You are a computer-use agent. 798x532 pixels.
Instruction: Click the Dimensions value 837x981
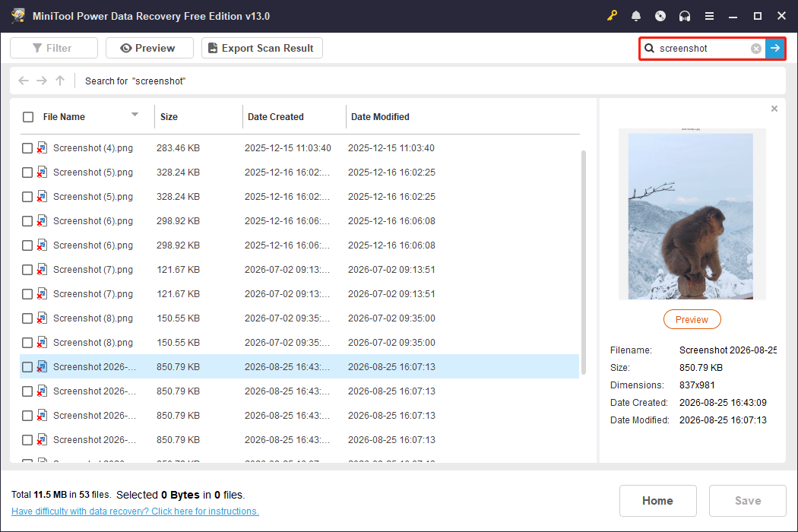[697, 385]
